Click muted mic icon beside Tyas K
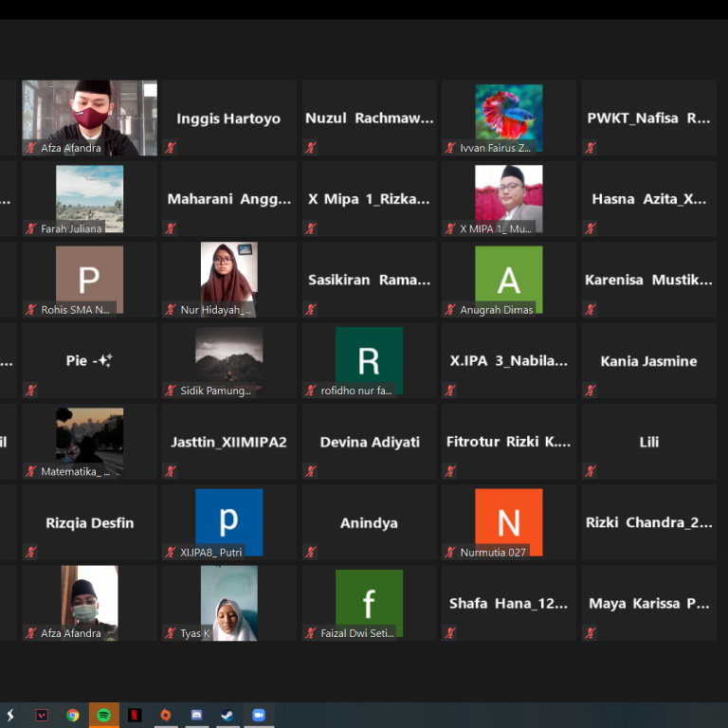The height and width of the screenshot is (728, 728). pos(171,633)
